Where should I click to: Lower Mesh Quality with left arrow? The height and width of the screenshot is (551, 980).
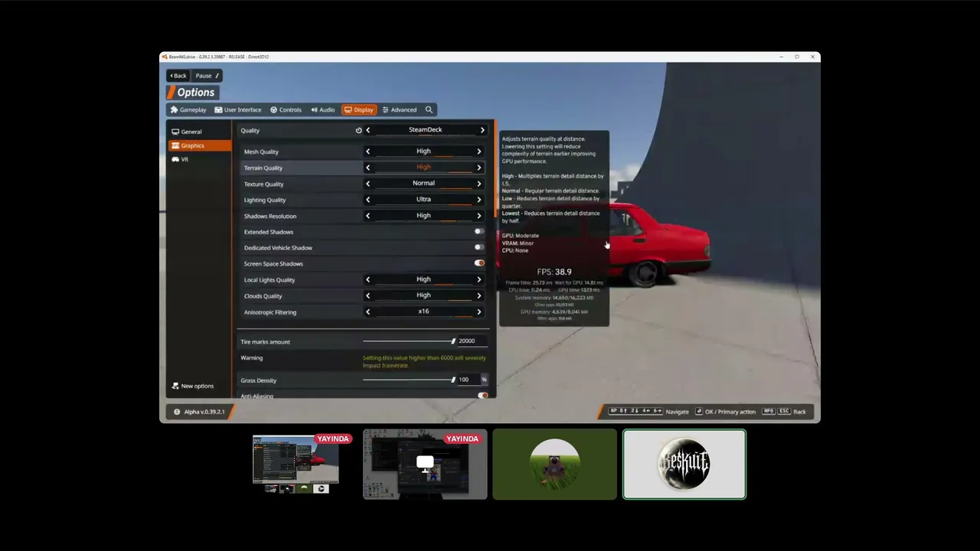[x=367, y=152]
